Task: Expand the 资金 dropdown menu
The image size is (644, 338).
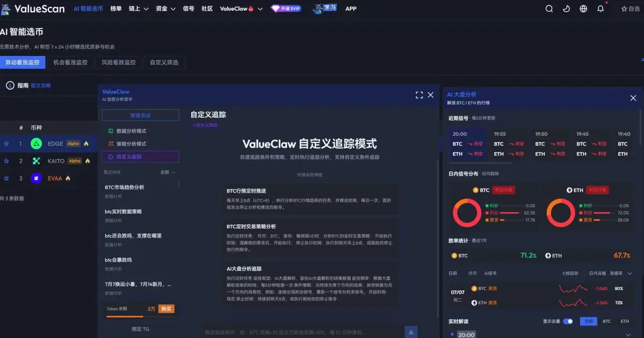Action: (165, 9)
